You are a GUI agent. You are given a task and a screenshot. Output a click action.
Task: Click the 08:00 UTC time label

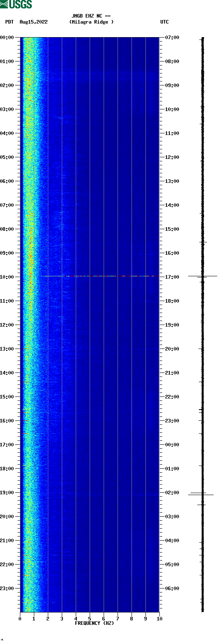click(172, 61)
